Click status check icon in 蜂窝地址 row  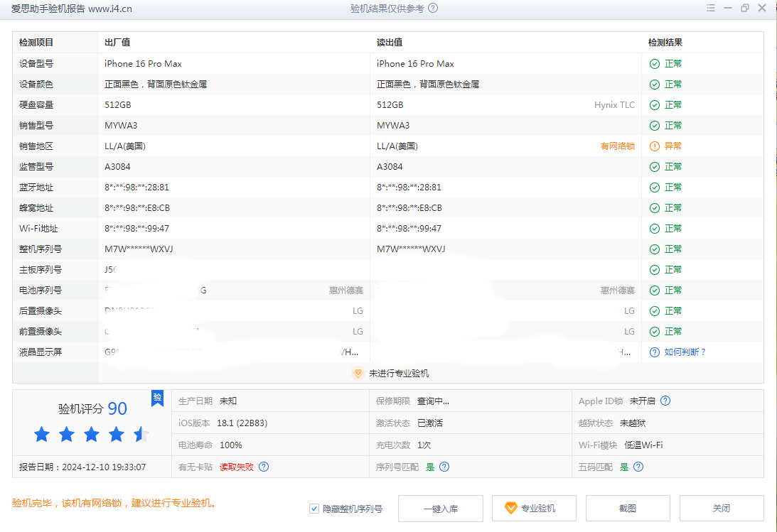tap(655, 208)
